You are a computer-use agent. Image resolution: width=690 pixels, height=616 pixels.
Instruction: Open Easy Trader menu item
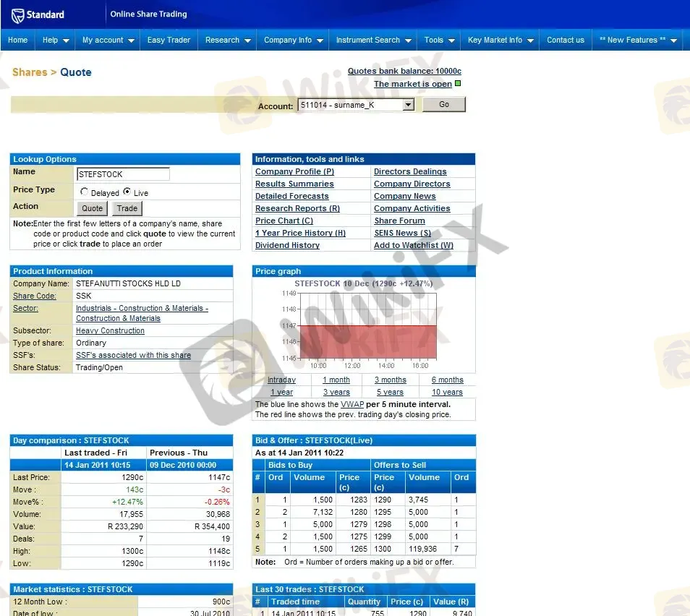click(169, 40)
